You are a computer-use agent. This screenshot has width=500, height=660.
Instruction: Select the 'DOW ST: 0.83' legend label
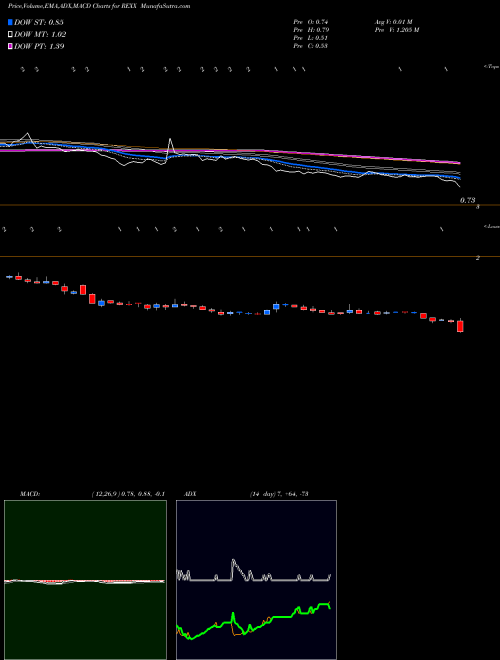point(39,22)
